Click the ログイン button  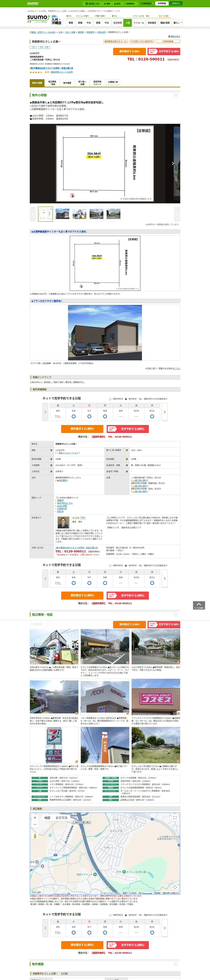tap(176, 3)
